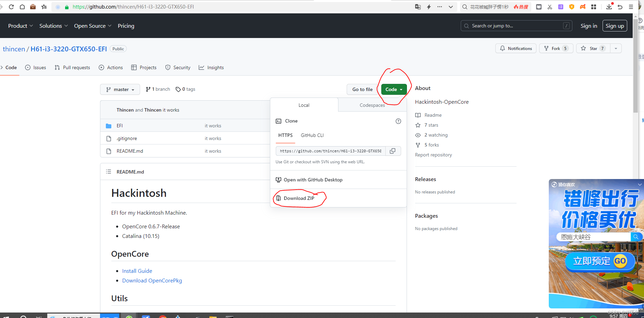Viewport: 644px width, 318px height.
Task: Go to the browser home page icon
Action: pos(22,7)
